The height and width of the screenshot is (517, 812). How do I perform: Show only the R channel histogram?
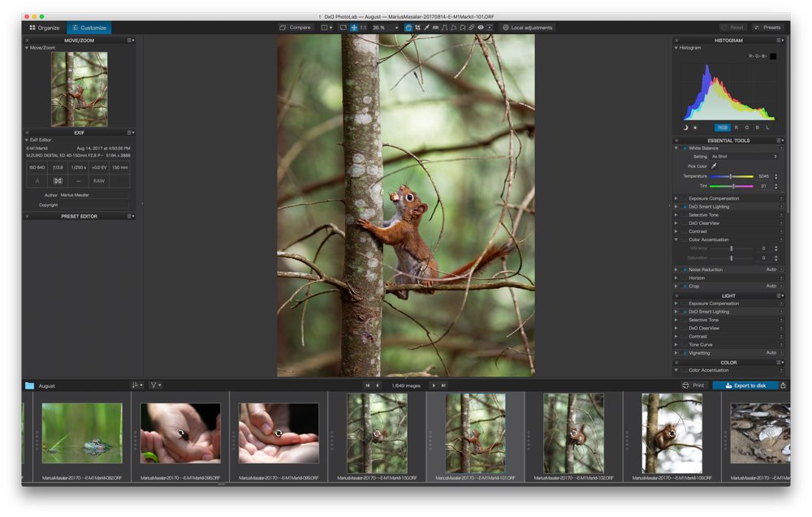(736, 127)
